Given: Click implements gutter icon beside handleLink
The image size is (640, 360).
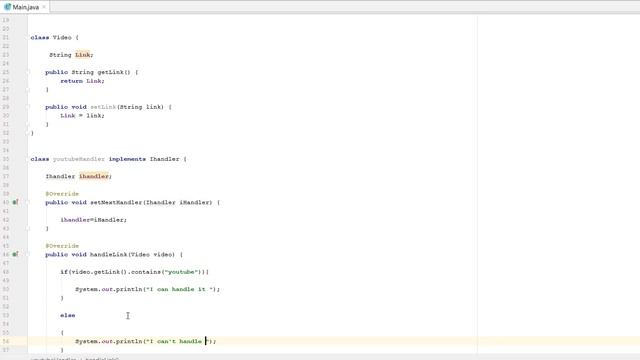Looking at the screenshot, I should point(15,254).
